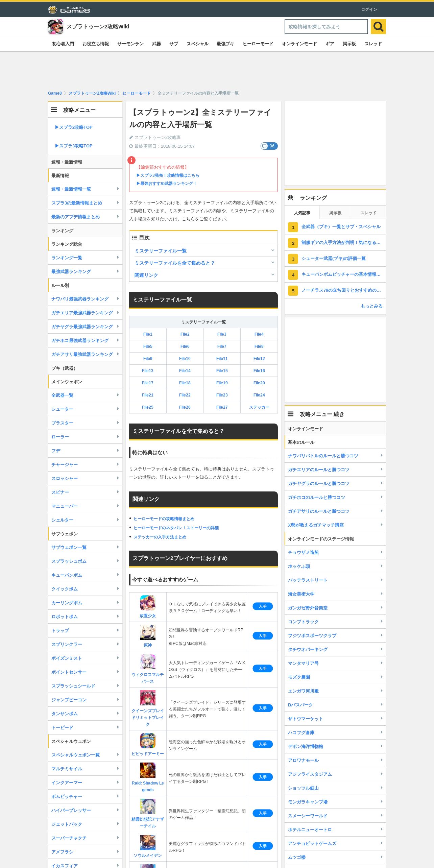
Task: Open the ランキング一覧 sidebar arrow
Action: [118, 258]
